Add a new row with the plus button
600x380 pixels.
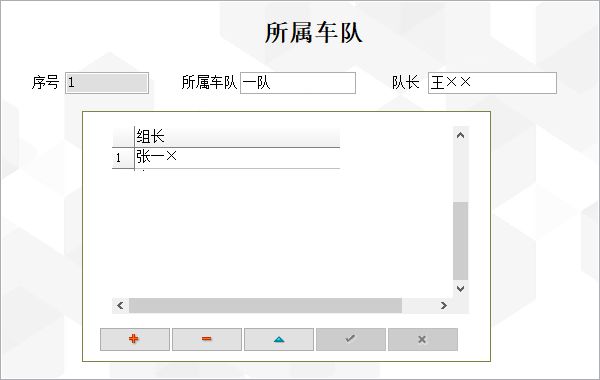point(135,339)
